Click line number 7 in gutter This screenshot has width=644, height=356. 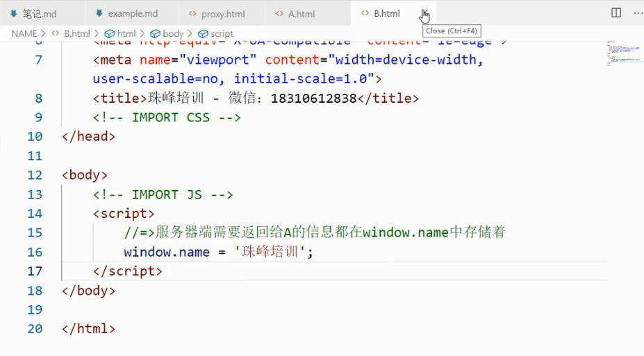click(x=39, y=60)
